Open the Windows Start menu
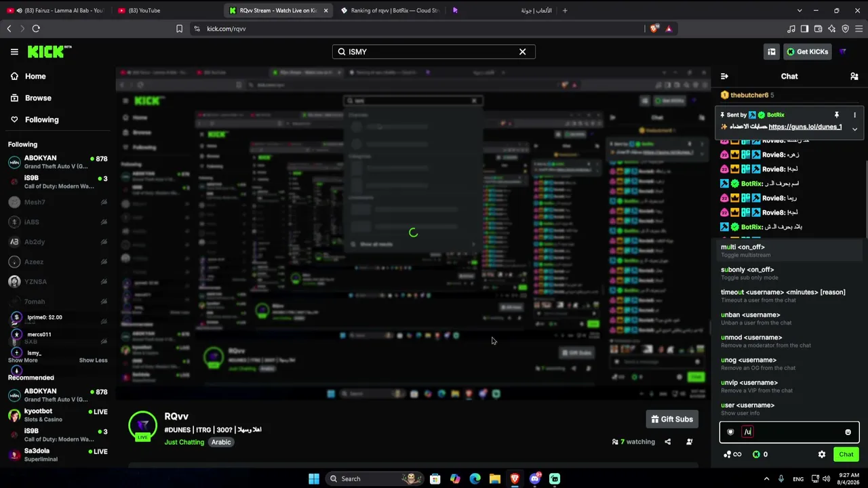This screenshot has width=868, height=488. pyautogui.click(x=313, y=479)
